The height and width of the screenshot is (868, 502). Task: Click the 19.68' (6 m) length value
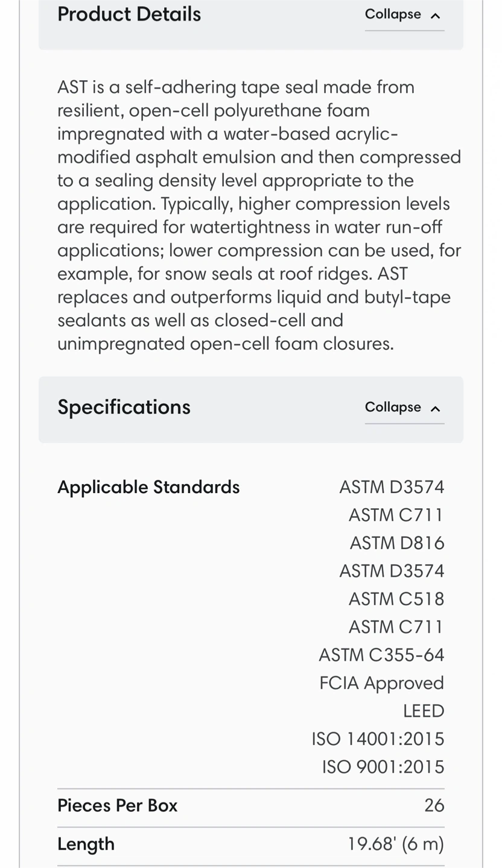point(396,844)
